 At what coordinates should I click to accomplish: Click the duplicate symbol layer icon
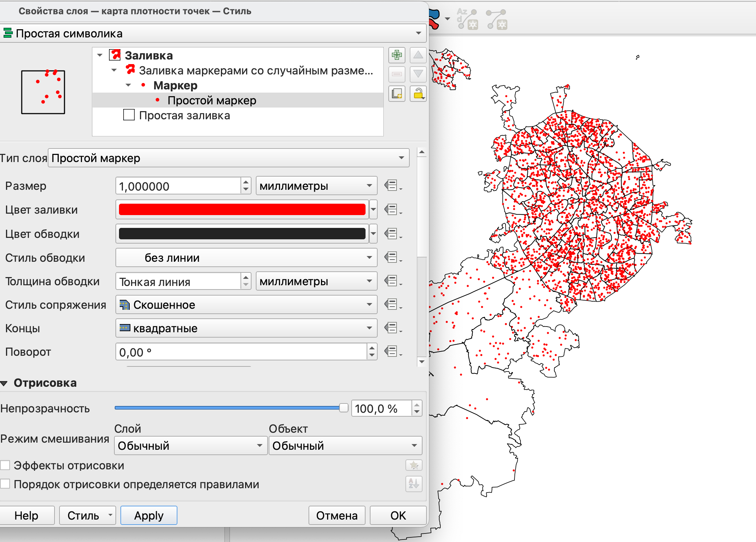[397, 94]
